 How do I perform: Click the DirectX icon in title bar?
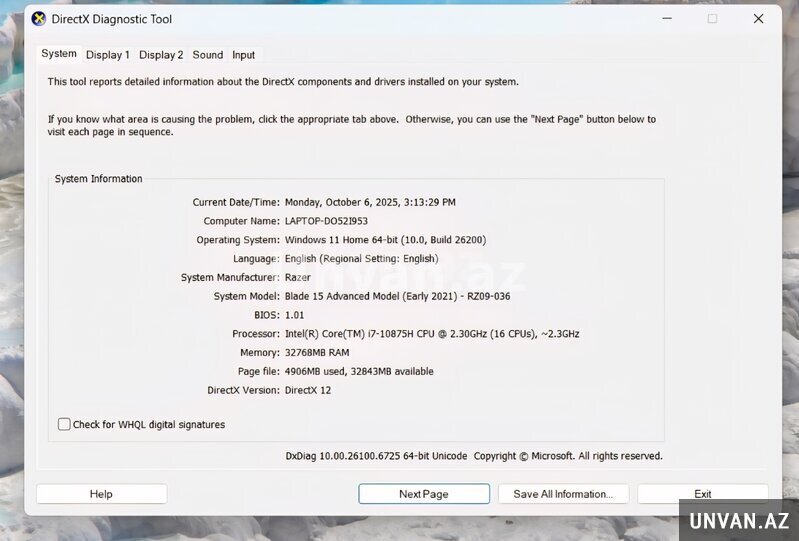click(38, 18)
